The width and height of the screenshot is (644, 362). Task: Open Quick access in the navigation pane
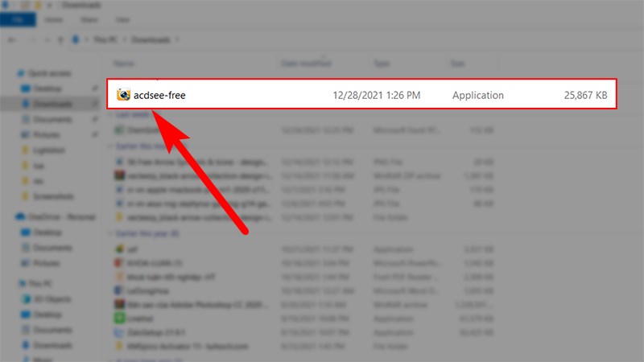pos(50,73)
